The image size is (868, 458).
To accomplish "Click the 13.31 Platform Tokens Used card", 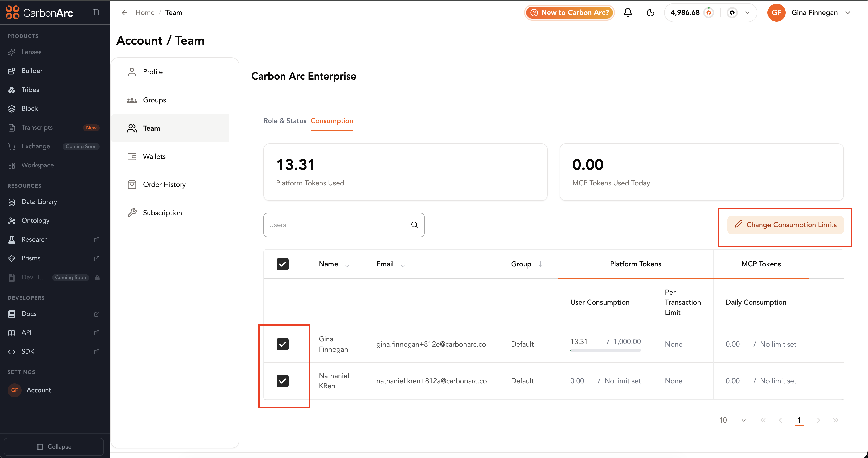I will (405, 172).
